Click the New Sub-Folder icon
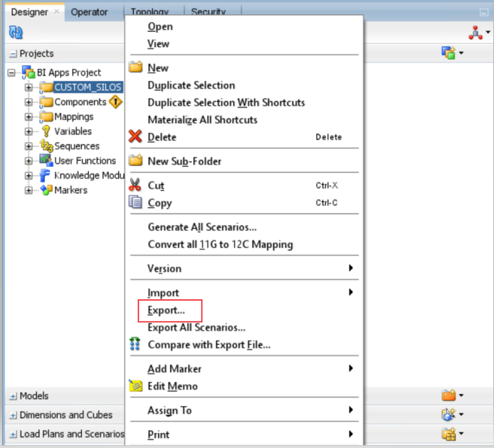The image size is (494, 448). [136, 161]
